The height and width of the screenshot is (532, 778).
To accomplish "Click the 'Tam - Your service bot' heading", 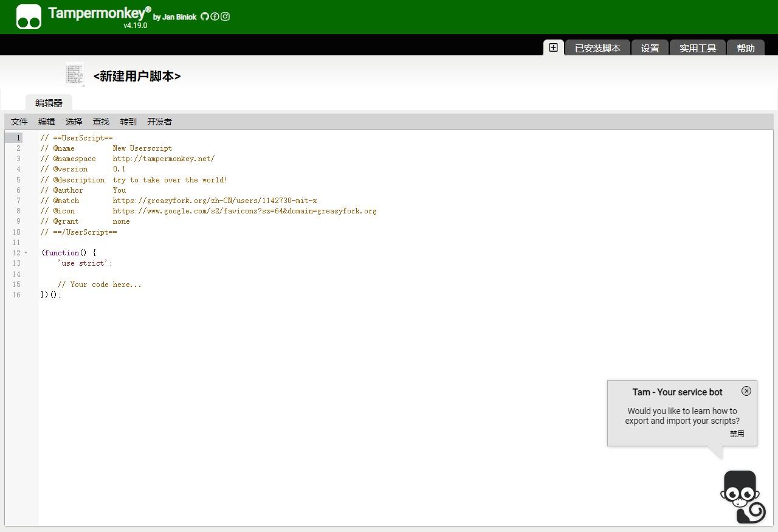I will pyautogui.click(x=677, y=392).
